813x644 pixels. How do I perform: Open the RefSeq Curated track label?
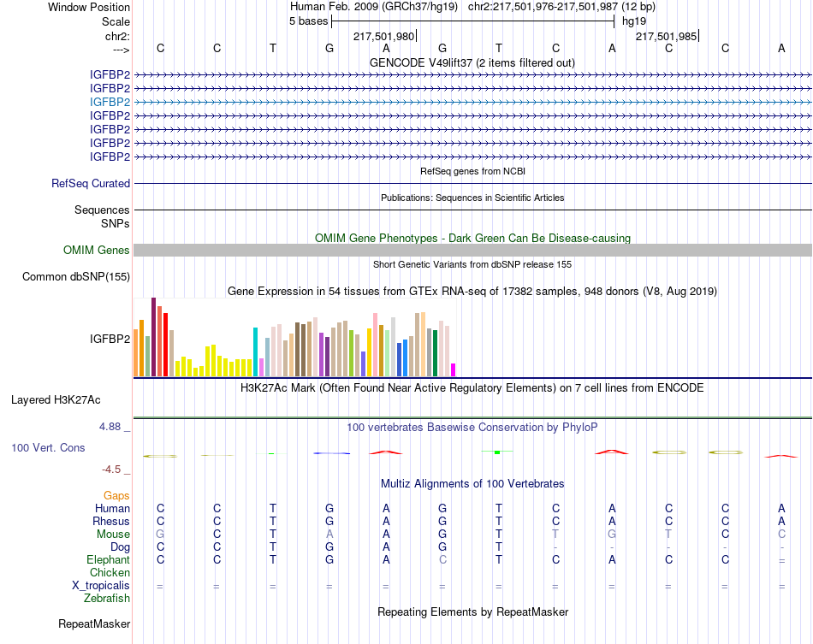pos(91,183)
